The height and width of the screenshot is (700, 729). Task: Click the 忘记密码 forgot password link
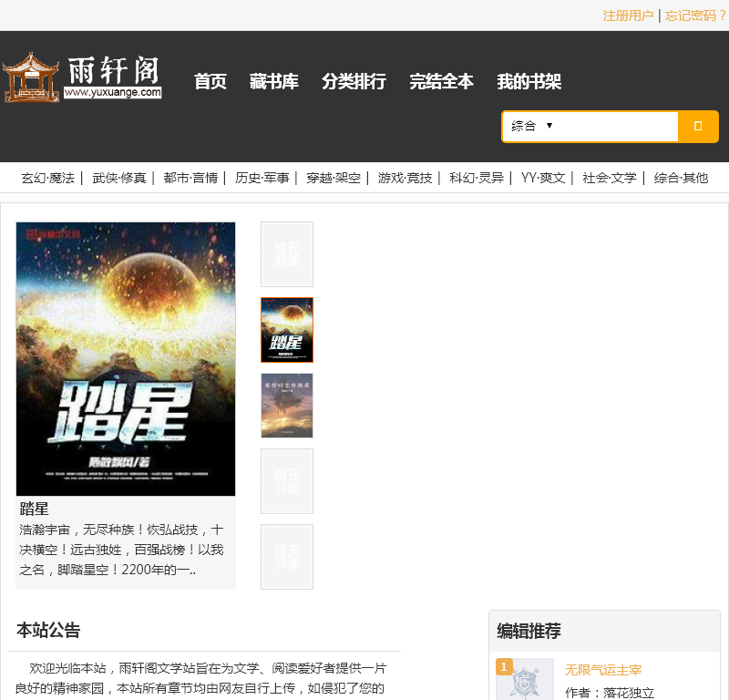pos(695,15)
